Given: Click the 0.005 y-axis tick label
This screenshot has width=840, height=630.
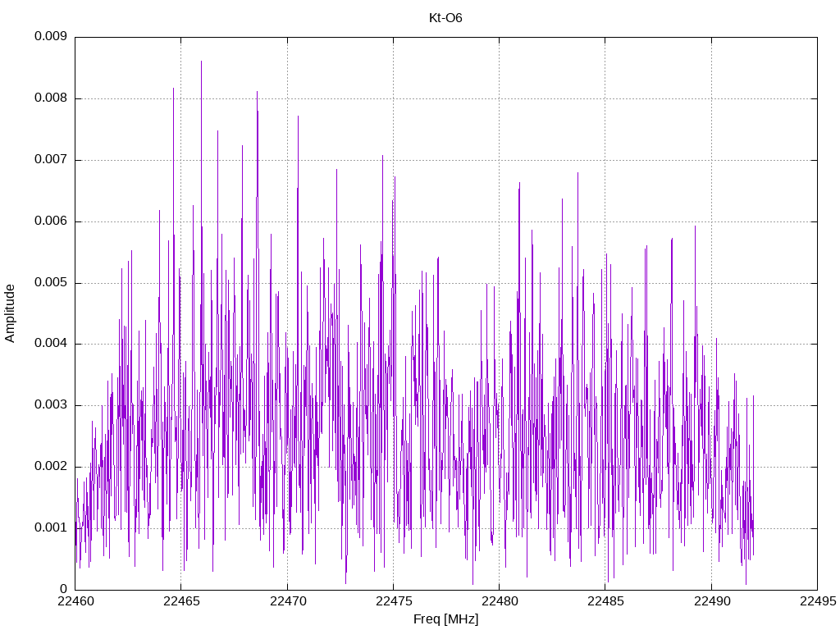Looking at the screenshot, I should tap(51, 282).
